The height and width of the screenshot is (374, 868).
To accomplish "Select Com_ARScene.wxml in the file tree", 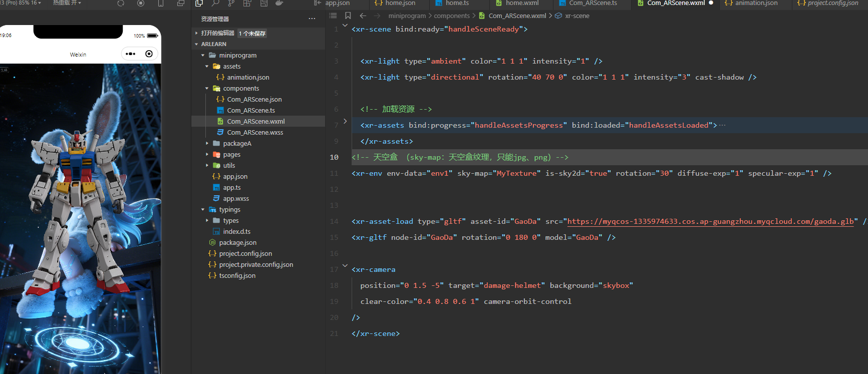I will pos(258,121).
